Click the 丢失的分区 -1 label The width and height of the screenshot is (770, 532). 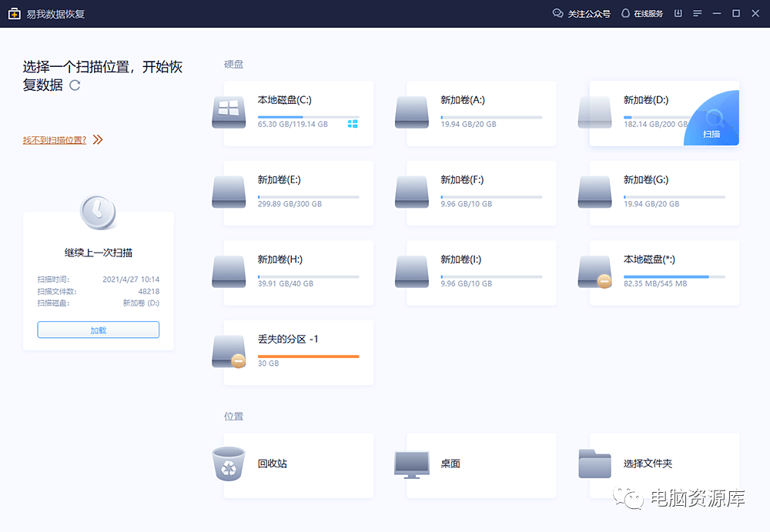(x=288, y=339)
